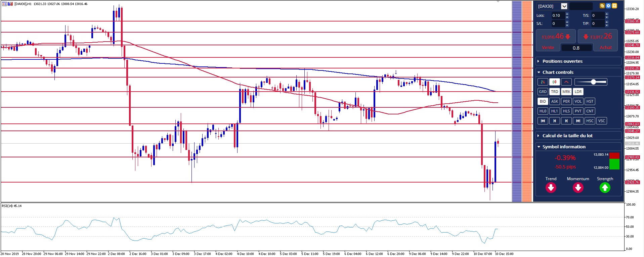The height and width of the screenshot is (257, 644).
Task: Select the candlestick chart style icon
Action: click(554, 82)
